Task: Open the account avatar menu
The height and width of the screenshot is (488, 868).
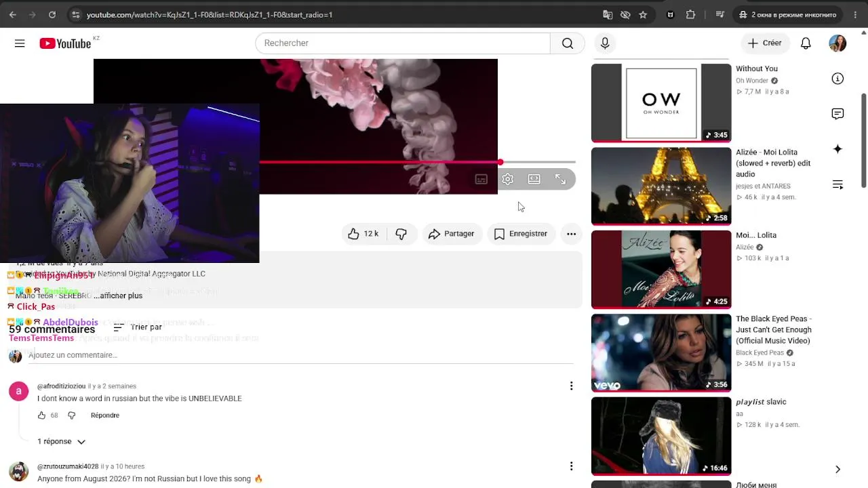Action: (837, 43)
